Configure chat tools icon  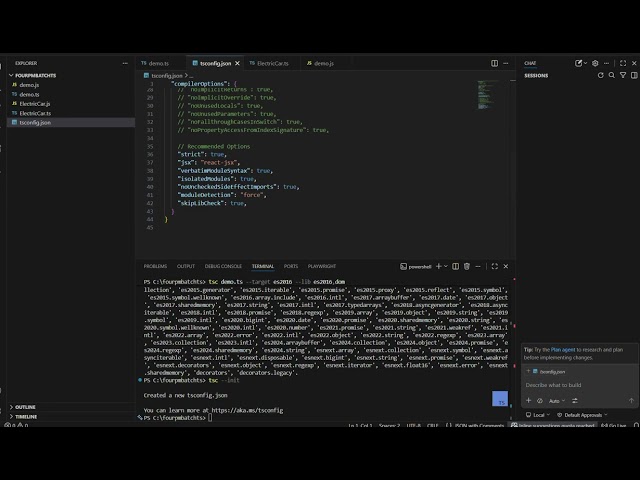[575, 401]
